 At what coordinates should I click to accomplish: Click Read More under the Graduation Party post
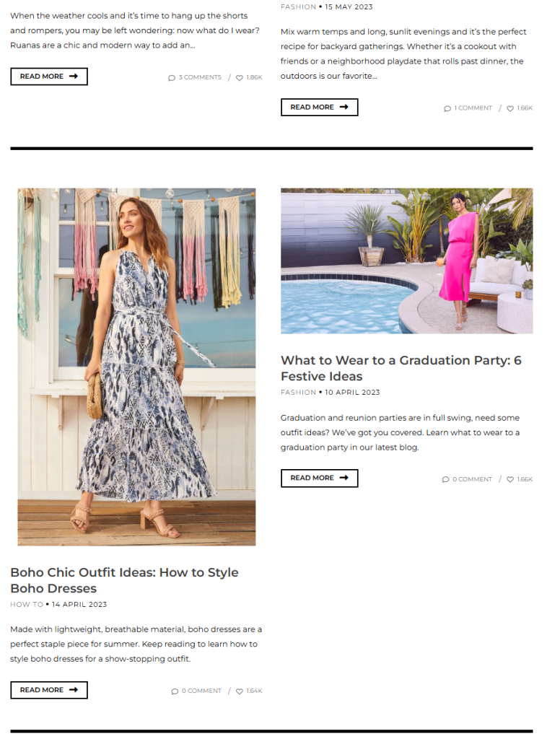point(319,478)
